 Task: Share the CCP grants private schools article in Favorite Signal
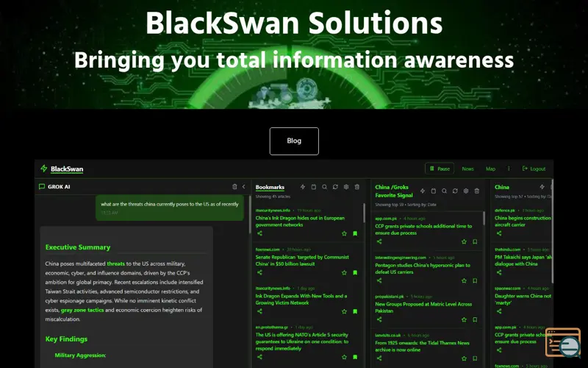[379, 241]
